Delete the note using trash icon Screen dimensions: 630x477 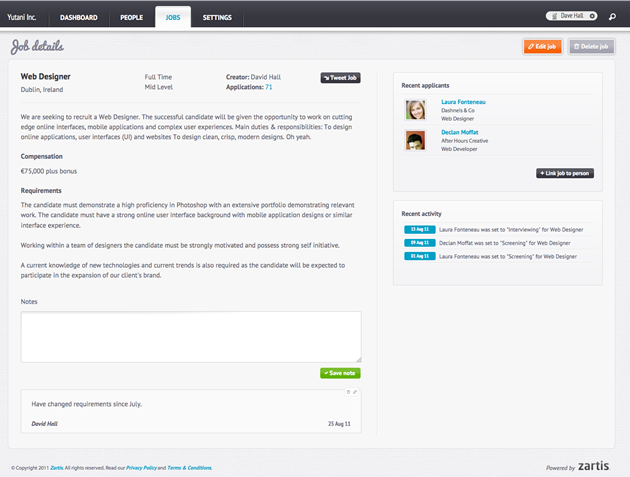pos(348,392)
